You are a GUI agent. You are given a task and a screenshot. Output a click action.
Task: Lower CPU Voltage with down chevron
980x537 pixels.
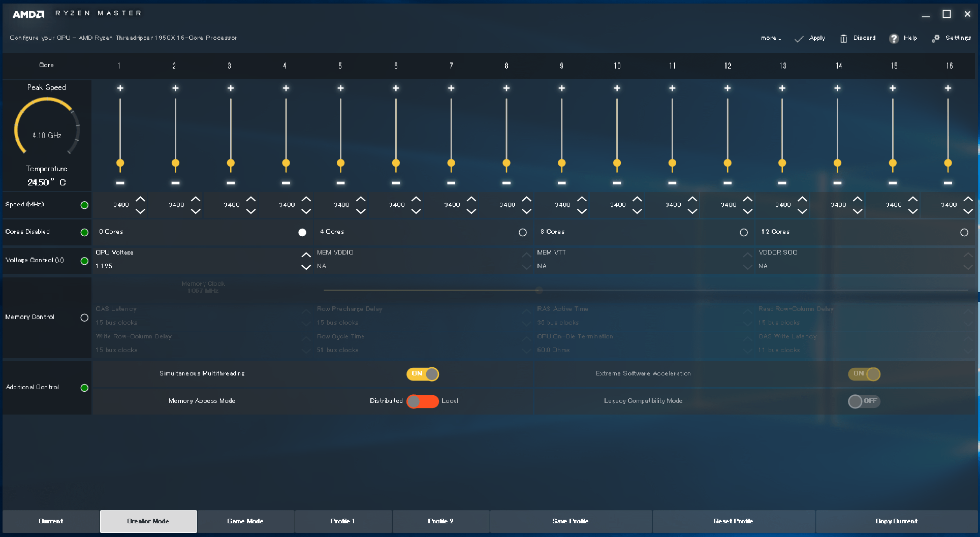click(x=306, y=267)
